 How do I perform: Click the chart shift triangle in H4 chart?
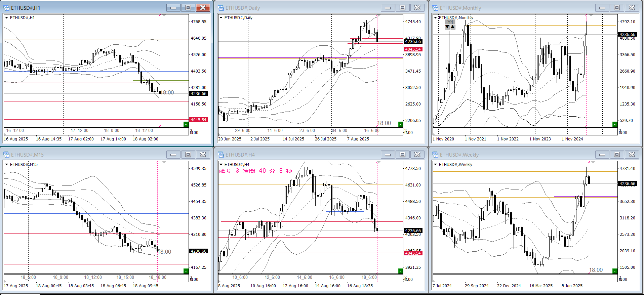pos(379,162)
